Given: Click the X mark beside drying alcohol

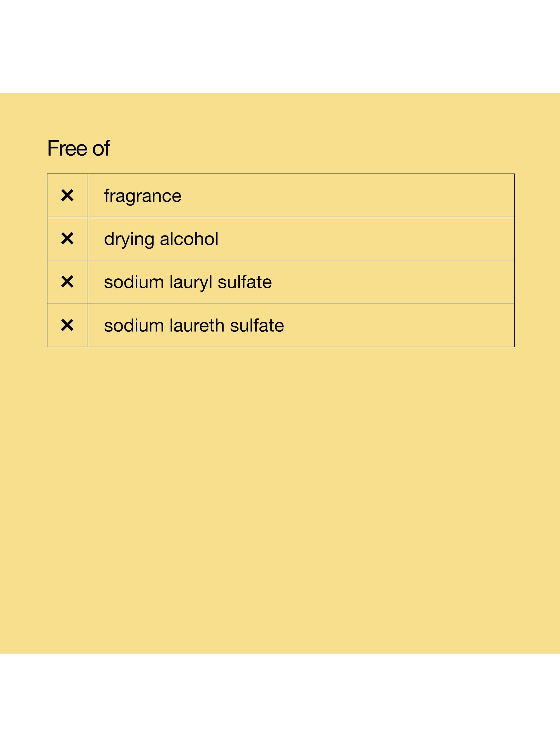Looking at the screenshot, I should click(67, 239).
